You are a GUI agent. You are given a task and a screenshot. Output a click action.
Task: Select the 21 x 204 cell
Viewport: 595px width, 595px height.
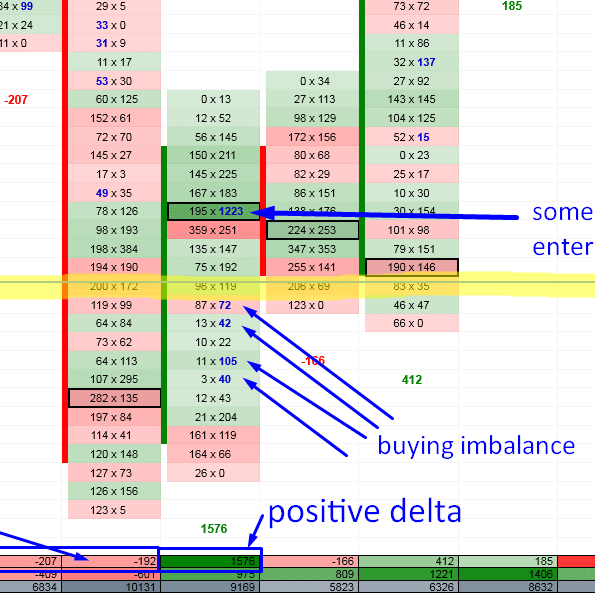pyautogui.click(x=213, y=417)
